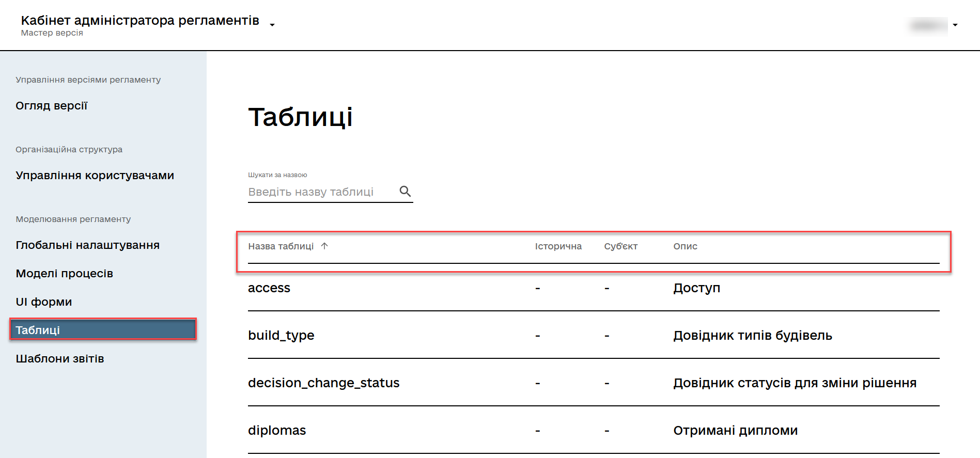Click the Кабінет адміністратора регламентів title

[x=140, y=20]
